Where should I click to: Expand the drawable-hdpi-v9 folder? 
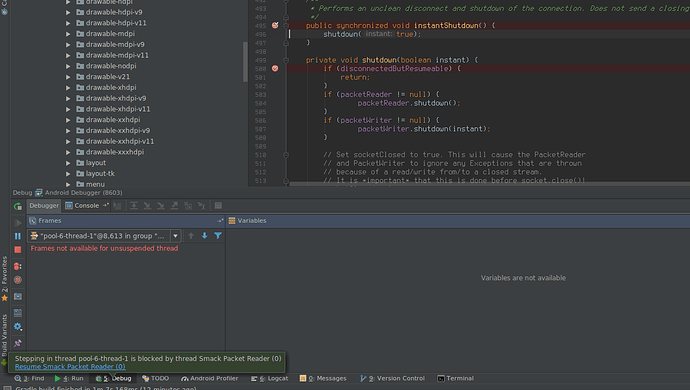68,12
